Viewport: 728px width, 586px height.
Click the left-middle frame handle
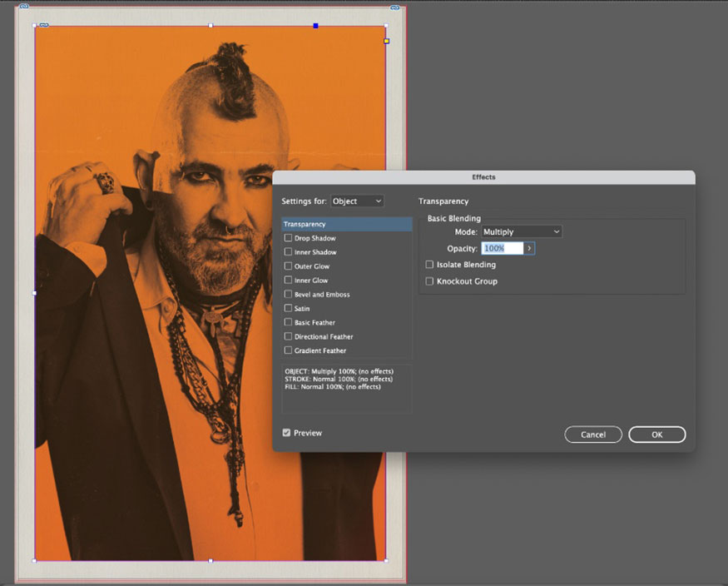[35, 293]
